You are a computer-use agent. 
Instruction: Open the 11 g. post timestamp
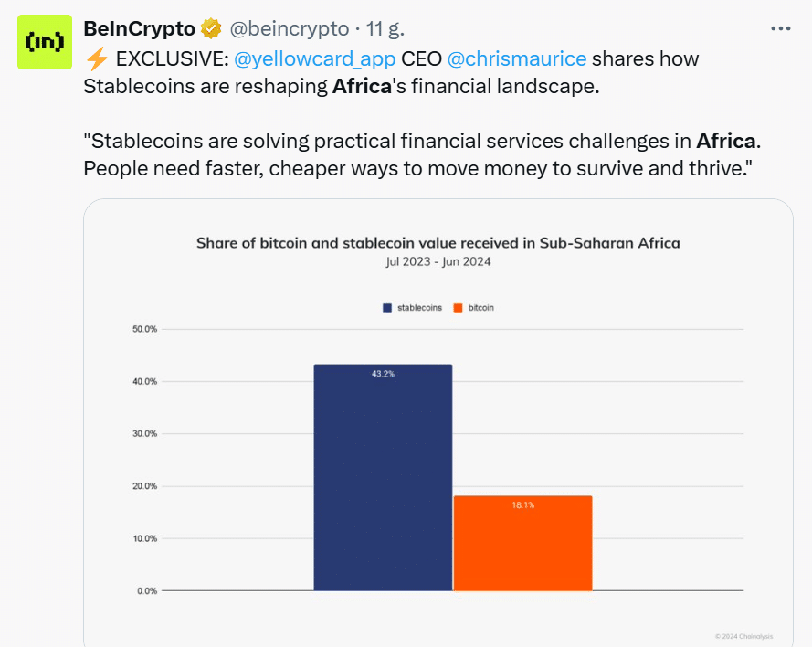(x=385, y=29)
